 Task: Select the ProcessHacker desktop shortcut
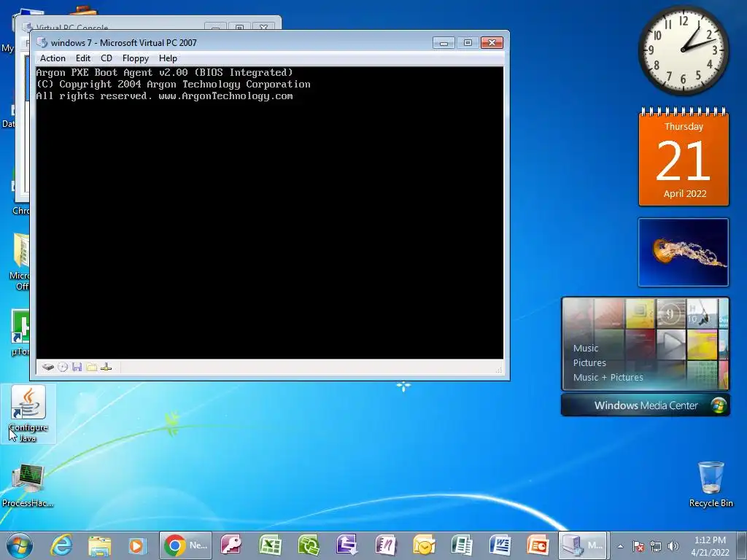pos(28,485)
